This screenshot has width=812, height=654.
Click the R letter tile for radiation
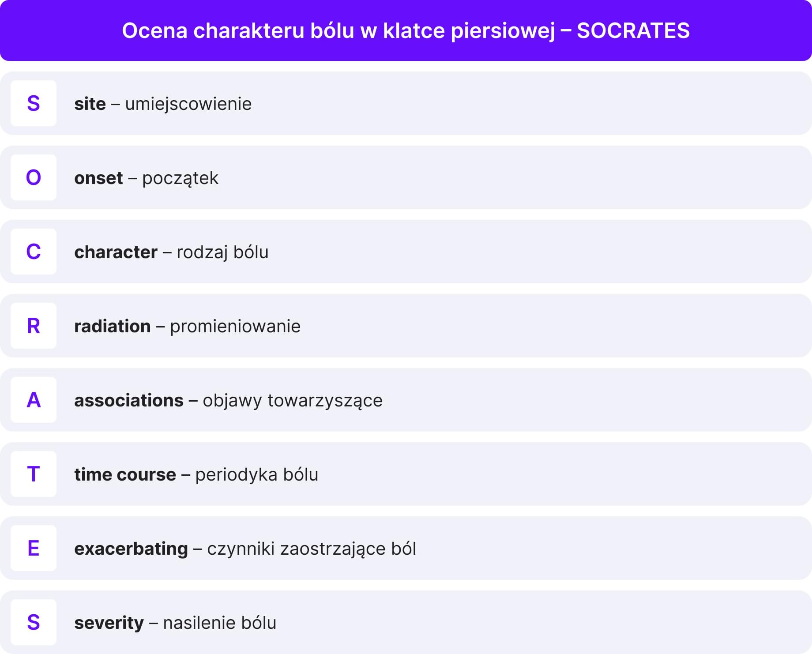(x=34, y=326)
